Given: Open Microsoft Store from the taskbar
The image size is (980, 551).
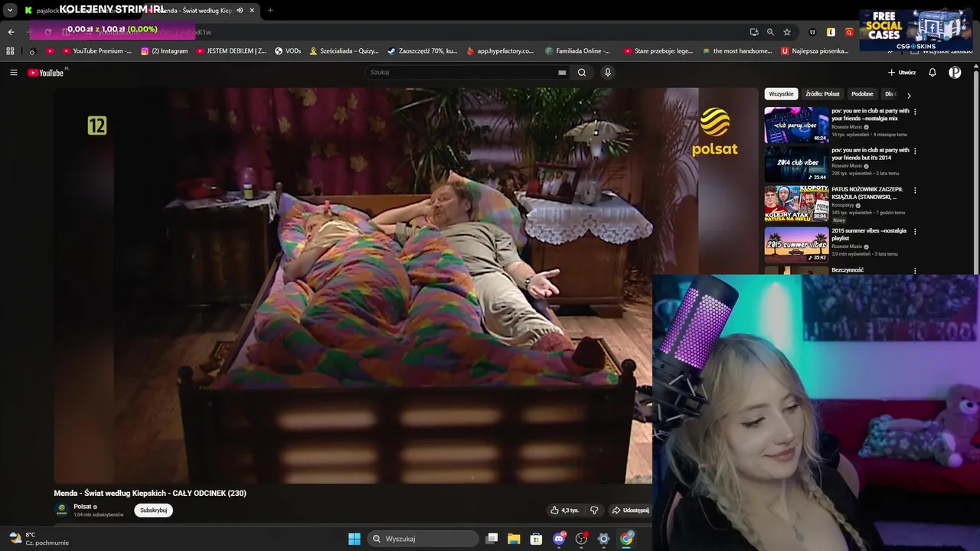Looking at the screenshot, I should click(x=536, y=539).
